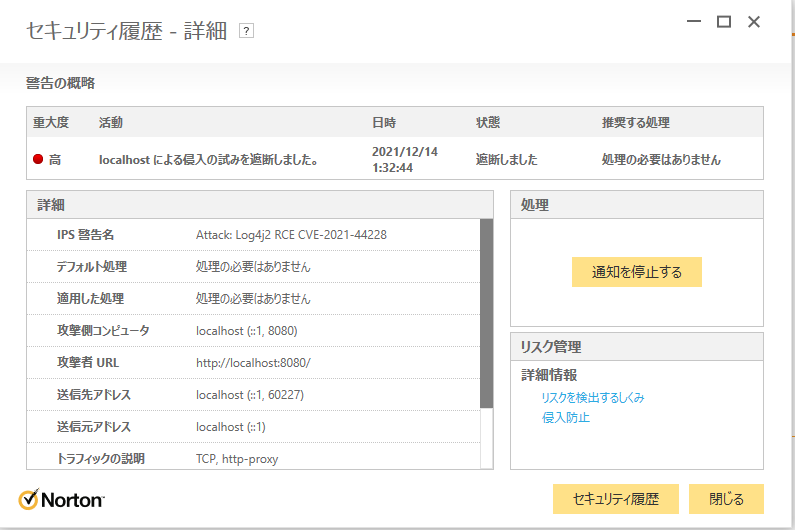Click the 通知を停止する button
This screenshot has width=795, height=530.
click(x=636, y=272)
